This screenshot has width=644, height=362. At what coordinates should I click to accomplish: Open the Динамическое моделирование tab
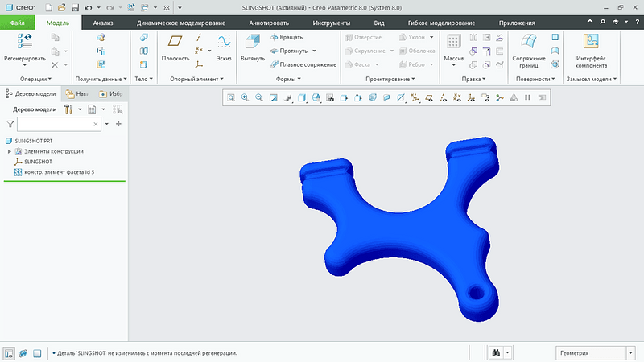(180, 23)
